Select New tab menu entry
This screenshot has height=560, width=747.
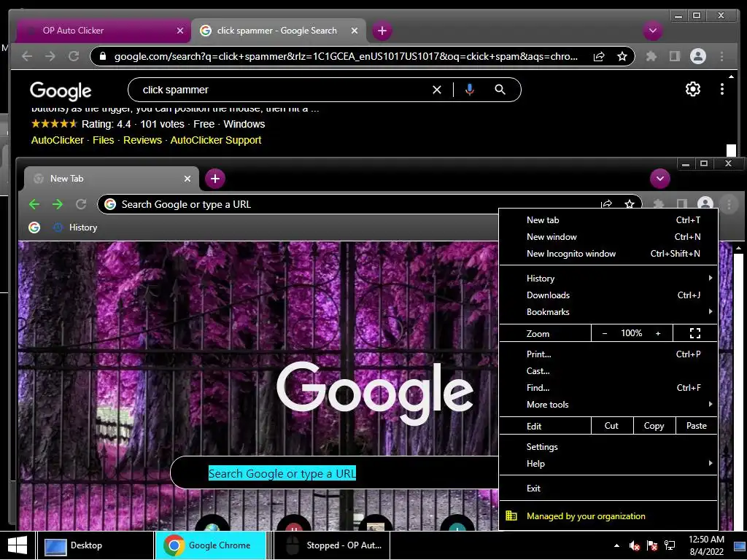pyautogui.click(x=608, y=220)
